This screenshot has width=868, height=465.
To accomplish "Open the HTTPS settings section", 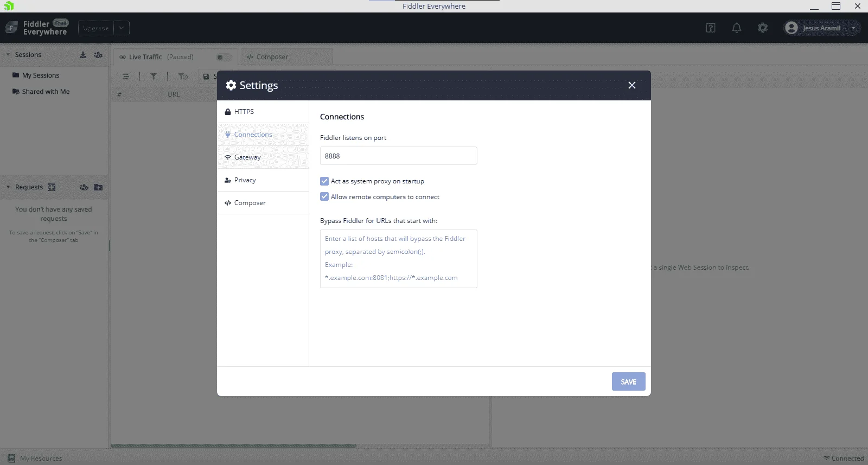I will point(263,112).
